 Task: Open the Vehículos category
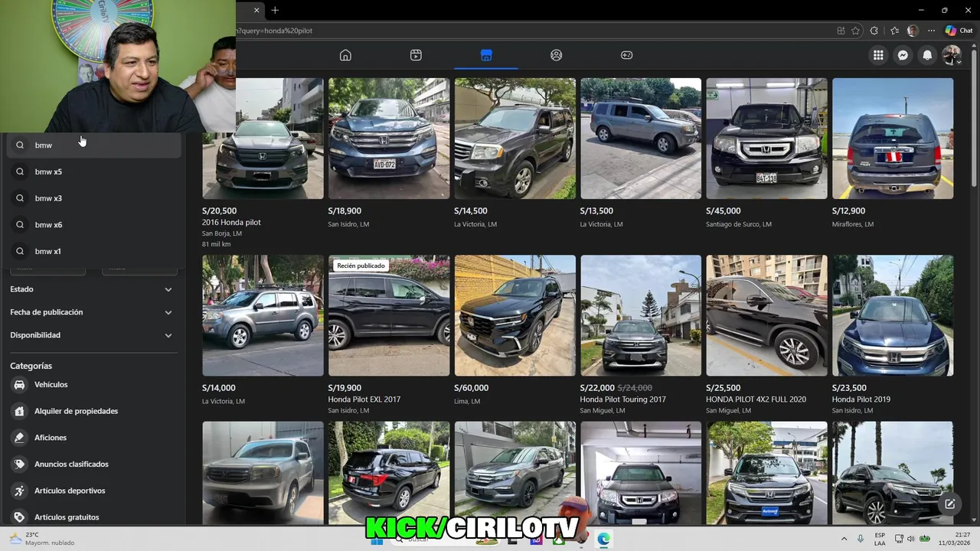(92, 384)
